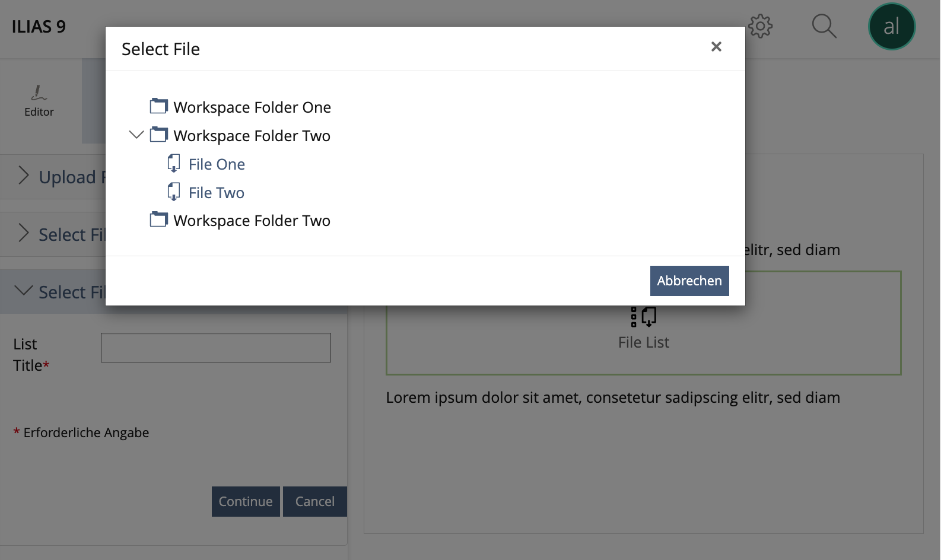
Task: Click the File Two file icon
Action: click(174, 192)
